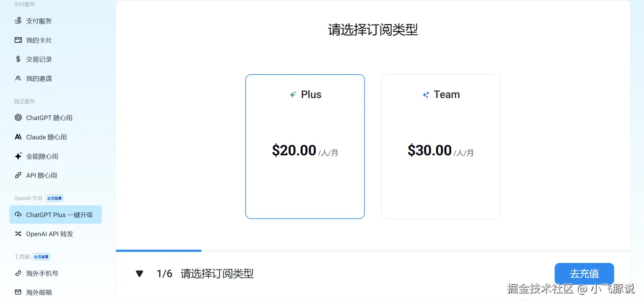This screenshot has height=304, width=644.
Task: Click the 我的邀请 people icon
Action: [x=18, y=78]
